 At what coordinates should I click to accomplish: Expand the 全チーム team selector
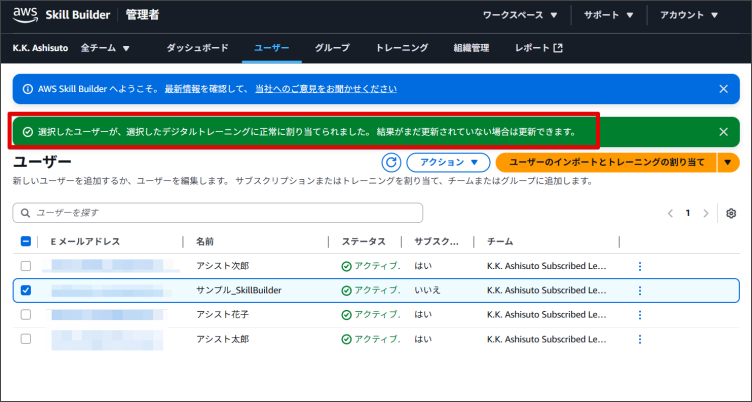pos(105,48)
